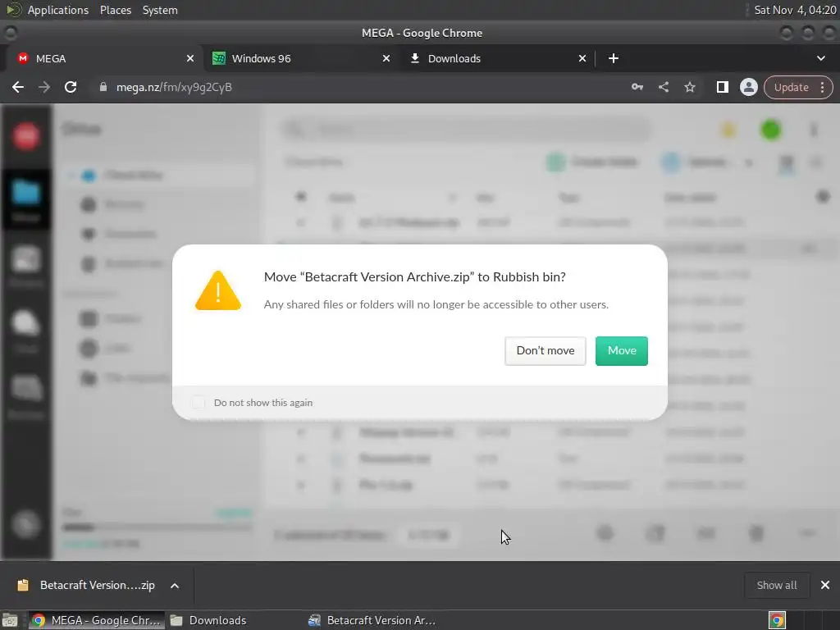Go back to the previous page
Screen dimensions: 840x630
pos(18,87)
